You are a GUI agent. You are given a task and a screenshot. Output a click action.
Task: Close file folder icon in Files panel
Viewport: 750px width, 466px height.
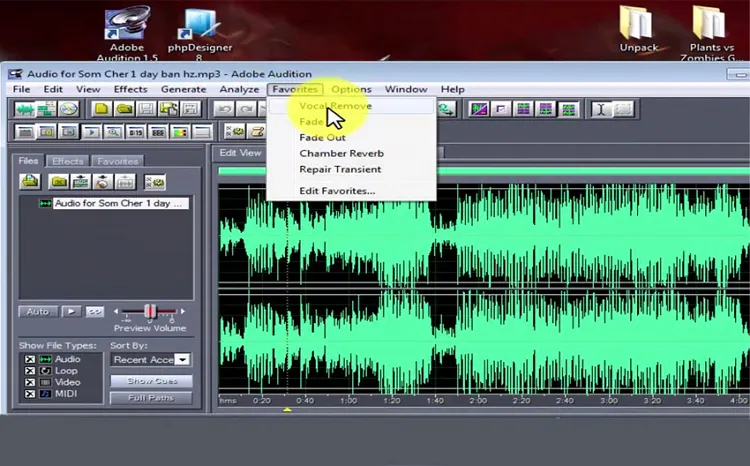pyautogui.click(x=59, y=182)
